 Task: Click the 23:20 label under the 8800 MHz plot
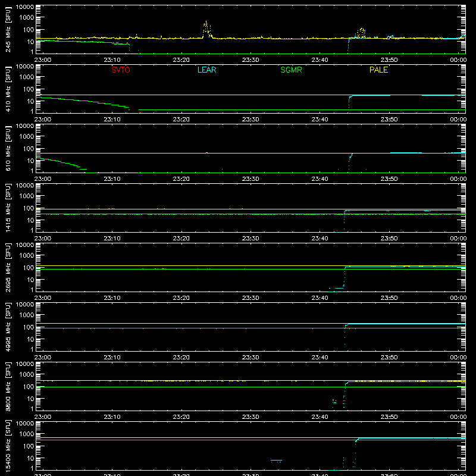pyautogui.click(x=181, y=417)
